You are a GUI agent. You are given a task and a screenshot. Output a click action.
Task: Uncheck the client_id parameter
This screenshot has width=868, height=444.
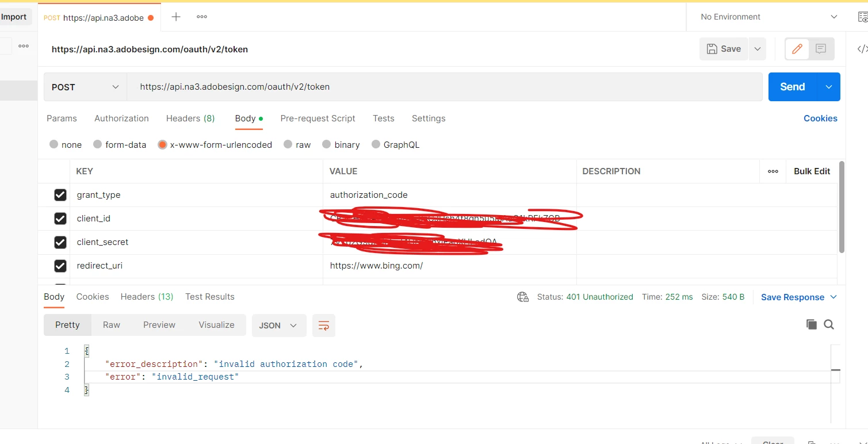tap(60, 219)
